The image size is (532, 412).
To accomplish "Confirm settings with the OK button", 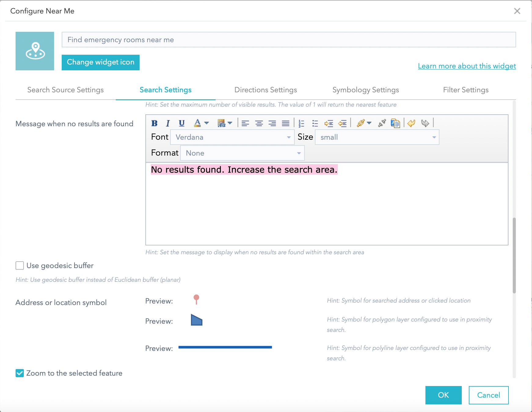I will [x=443, y=395].
